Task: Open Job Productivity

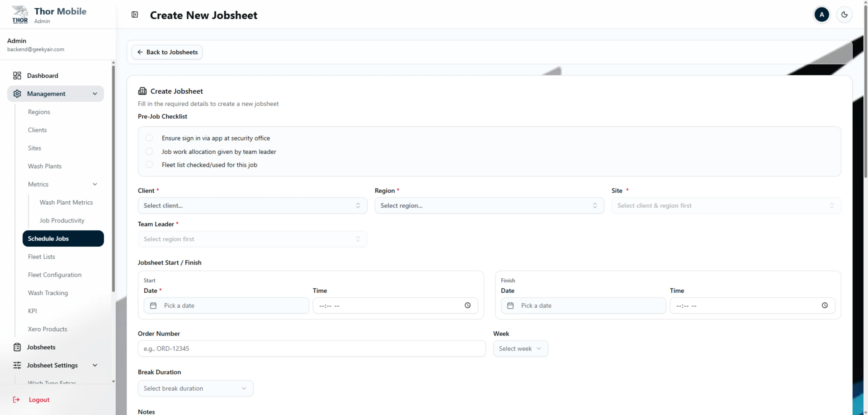Action: 62,221
